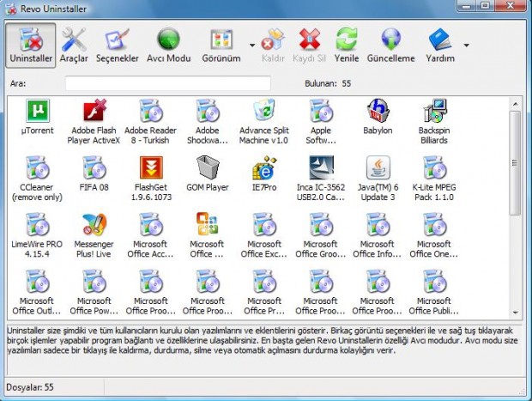Click the Dosyalar: 55 status text

pyautogui.click(x=30, y=387)
